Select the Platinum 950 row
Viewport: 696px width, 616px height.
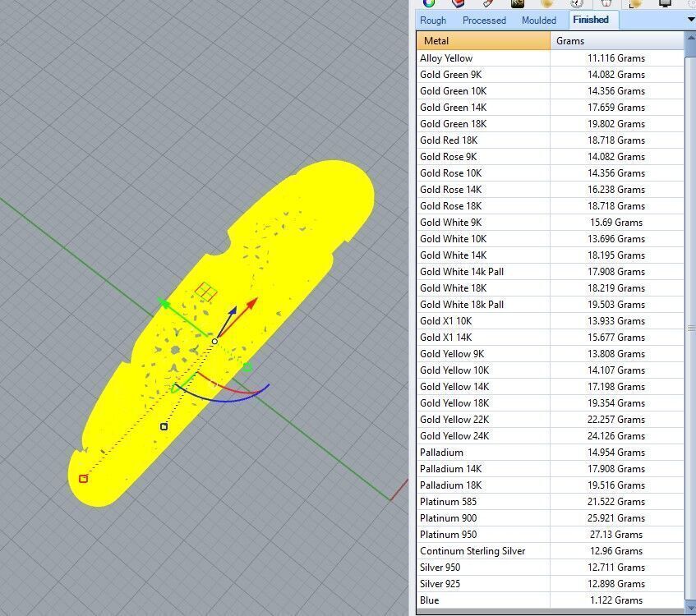click(551, 535)
